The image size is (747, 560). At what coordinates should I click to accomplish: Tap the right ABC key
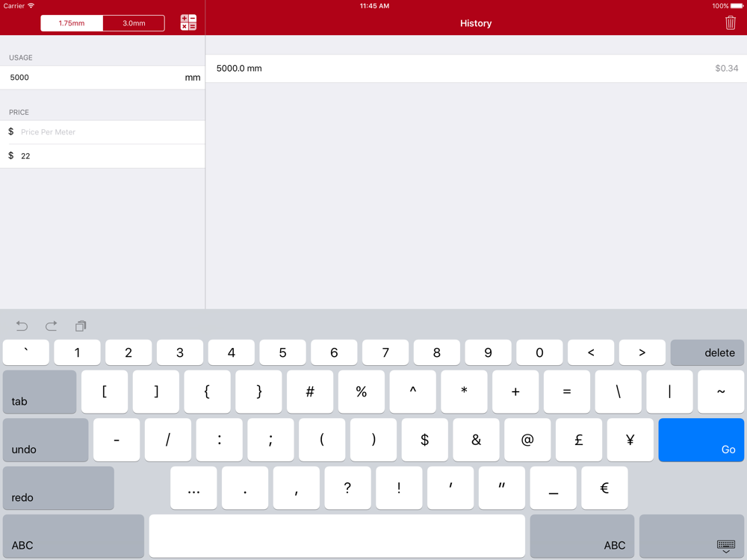point(582,536)
